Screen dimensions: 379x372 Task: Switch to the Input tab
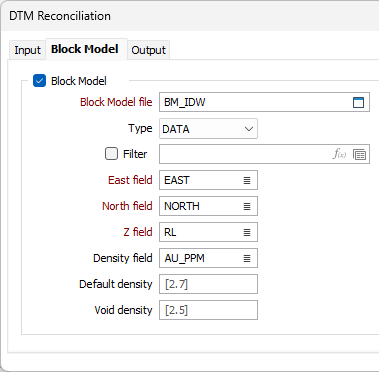tap(27, 50)
